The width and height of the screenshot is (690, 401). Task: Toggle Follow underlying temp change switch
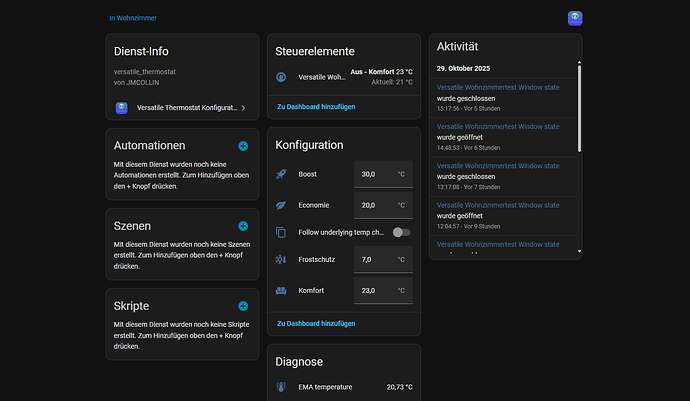click(401, 232)
